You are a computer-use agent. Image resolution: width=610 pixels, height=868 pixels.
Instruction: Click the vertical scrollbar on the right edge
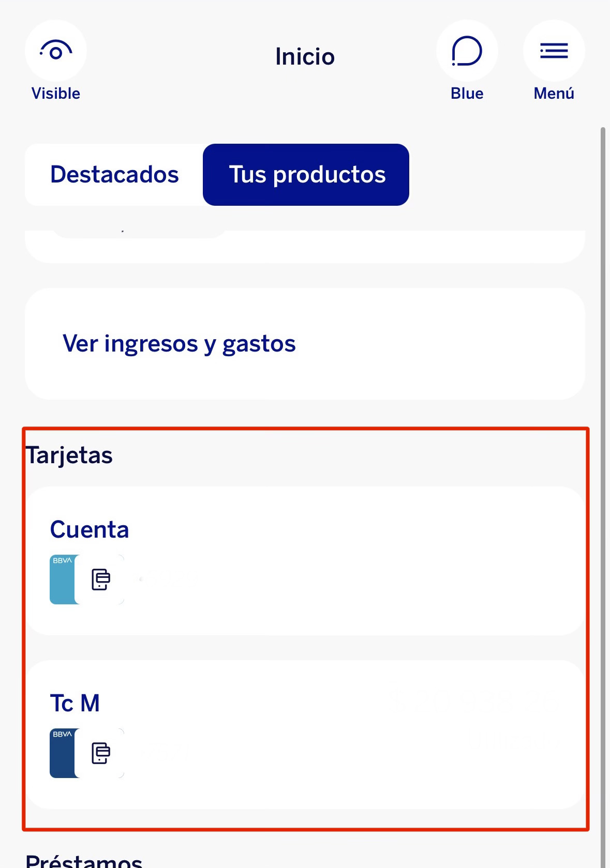(x=603, y=465)
